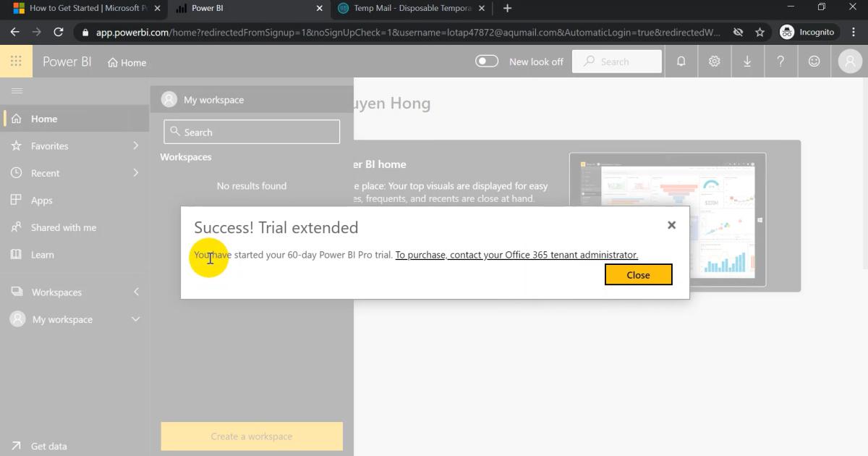Viewport: 868px width, 456px height.
Task: Open Power BI settings gear
Action: [x=714, y=62]
